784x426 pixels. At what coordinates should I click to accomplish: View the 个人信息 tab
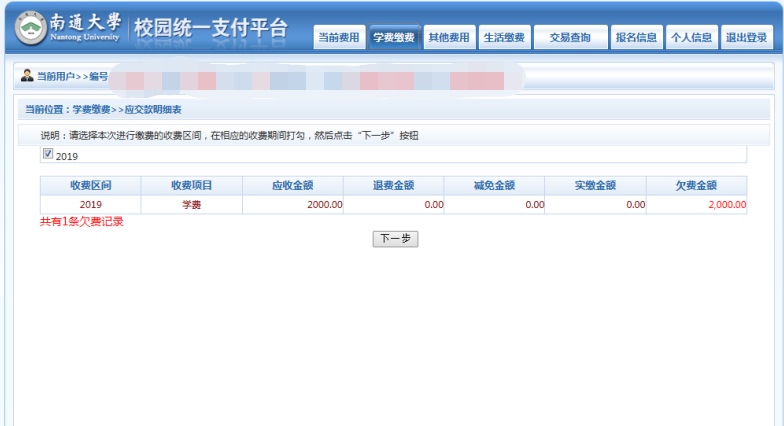(x=691, y=38)
